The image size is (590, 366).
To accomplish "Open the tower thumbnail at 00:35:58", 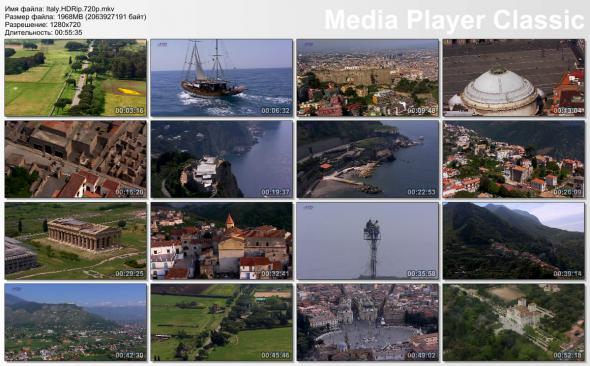I will coord(368,241).
